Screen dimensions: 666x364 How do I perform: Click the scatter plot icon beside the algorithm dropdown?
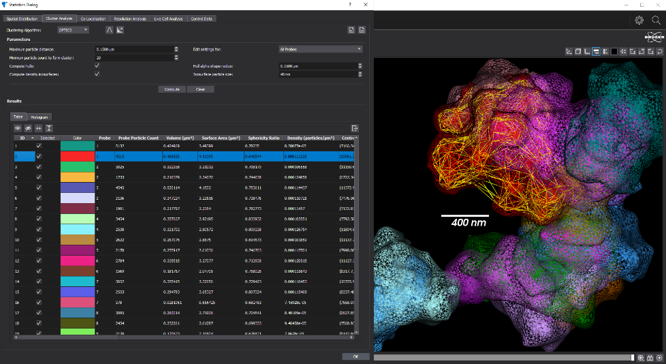[120, 30]
